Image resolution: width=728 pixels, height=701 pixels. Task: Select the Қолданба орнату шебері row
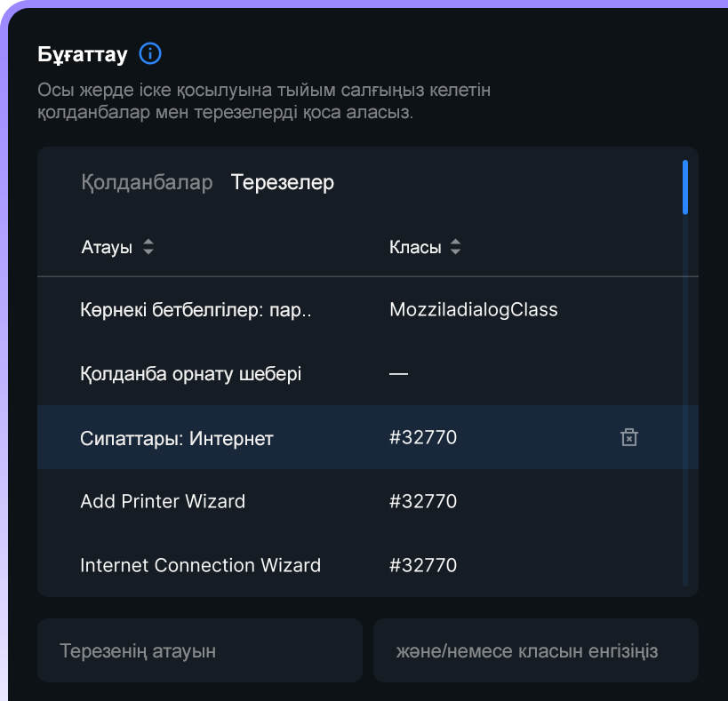(360, 373)
